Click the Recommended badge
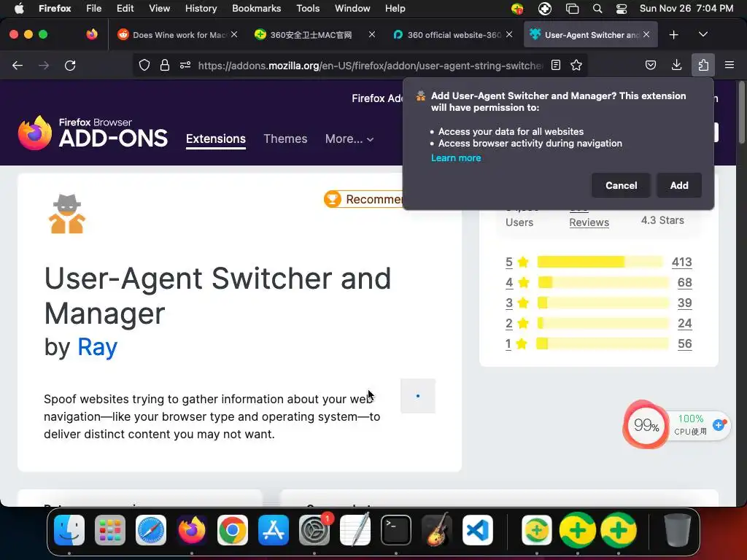Viewport: 747px width, 560px height. tap(363, 199)
